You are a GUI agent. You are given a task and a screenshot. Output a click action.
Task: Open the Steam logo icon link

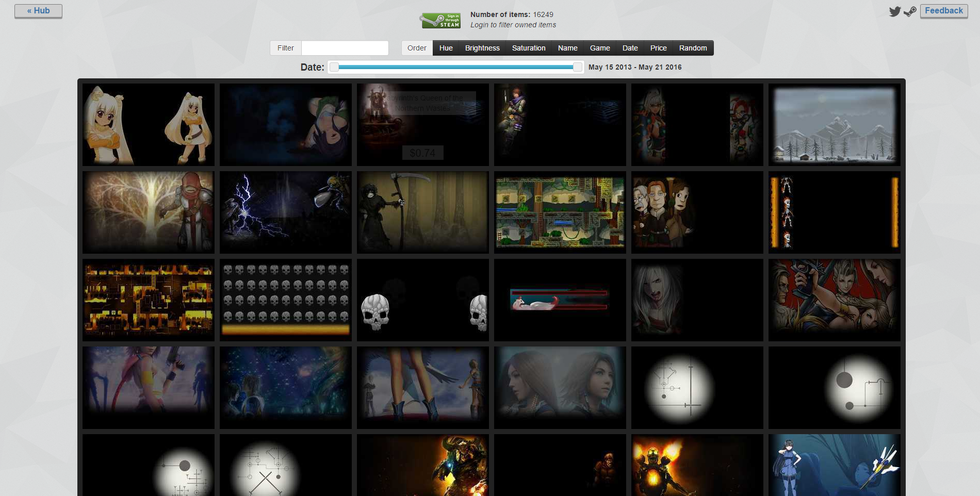click(910, 11)
